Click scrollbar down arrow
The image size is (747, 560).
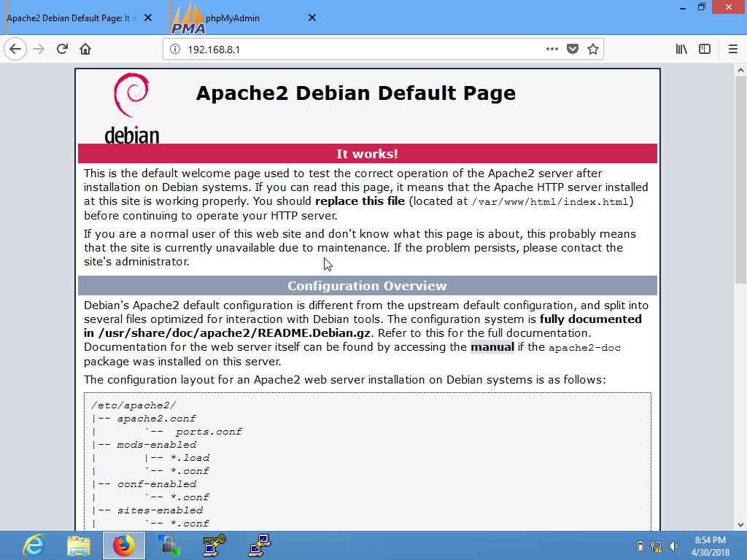[x=740, y=525]
